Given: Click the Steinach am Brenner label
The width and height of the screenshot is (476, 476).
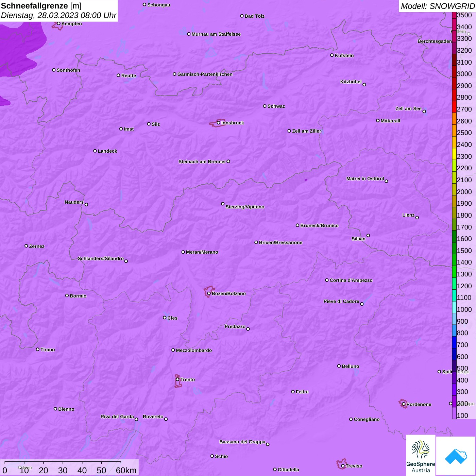Looking at the screenshot, I should pos(202,161).
